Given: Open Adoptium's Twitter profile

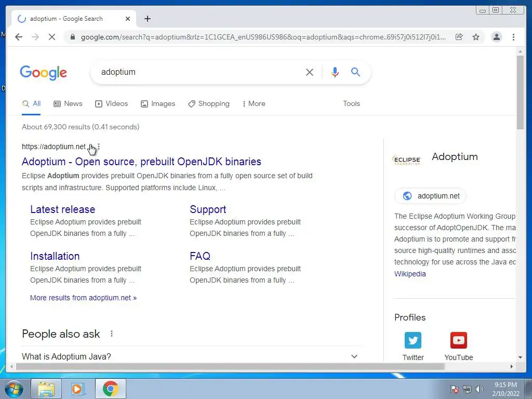Looking at the screenshot, I should (413, 346).
